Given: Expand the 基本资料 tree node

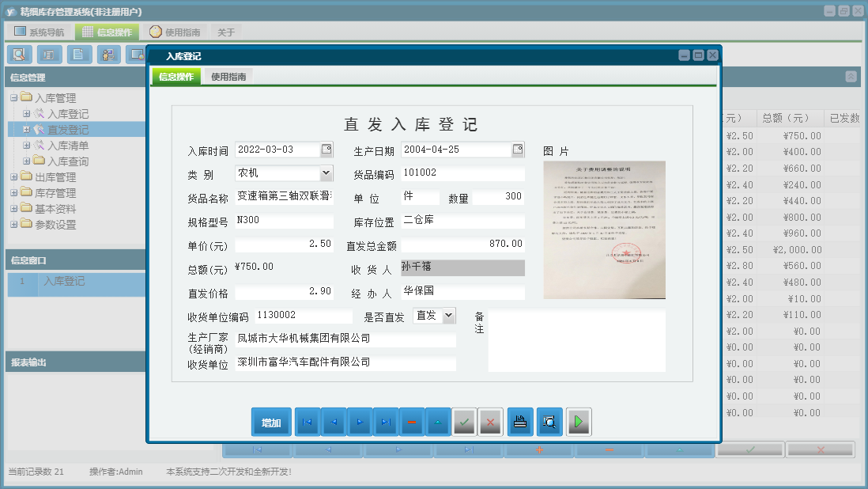Looking at the screenshot, I should click(14, 209).
